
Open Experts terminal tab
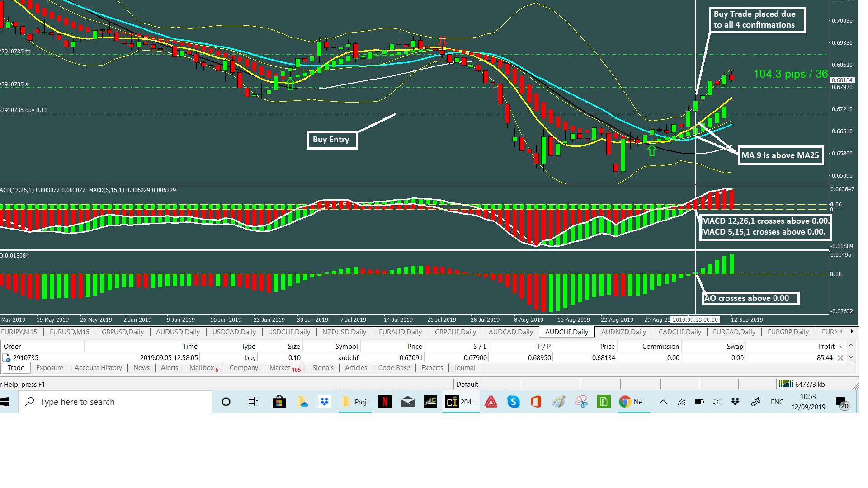[432, 368]
